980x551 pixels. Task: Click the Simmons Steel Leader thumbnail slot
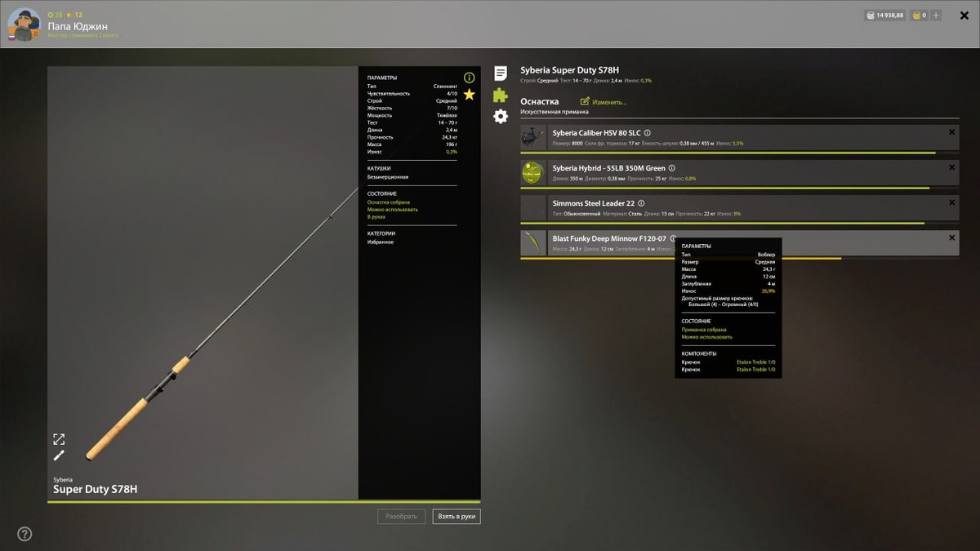(533, 207)
